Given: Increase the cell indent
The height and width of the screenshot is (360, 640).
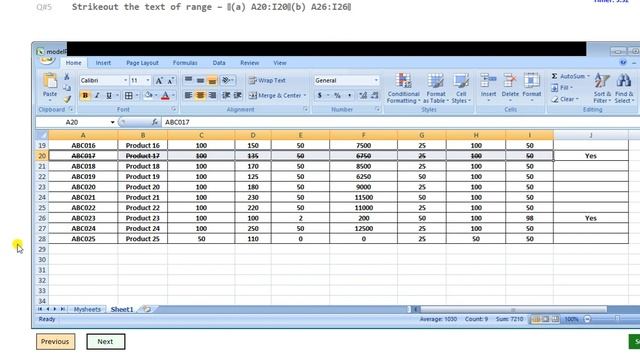Looking at the screenshot, I should pyautogui.click(x=238, y=96).
